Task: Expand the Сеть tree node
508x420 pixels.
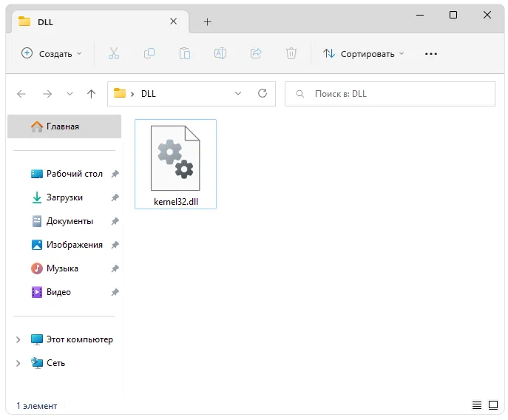Action: coord(18,363)
